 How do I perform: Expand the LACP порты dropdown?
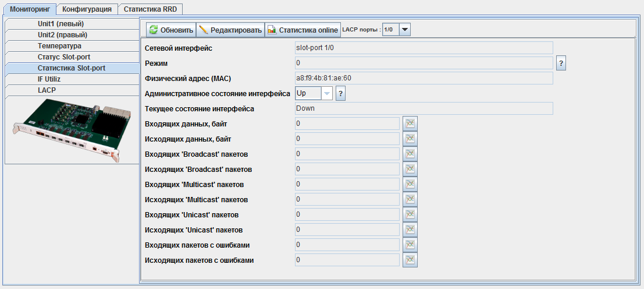point(405,30)
